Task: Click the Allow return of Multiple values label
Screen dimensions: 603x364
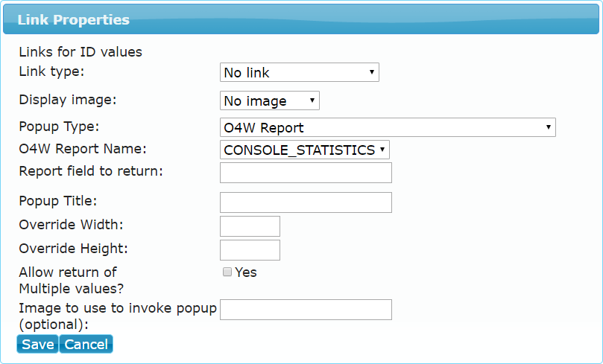Action: click(x=72, y=281)
